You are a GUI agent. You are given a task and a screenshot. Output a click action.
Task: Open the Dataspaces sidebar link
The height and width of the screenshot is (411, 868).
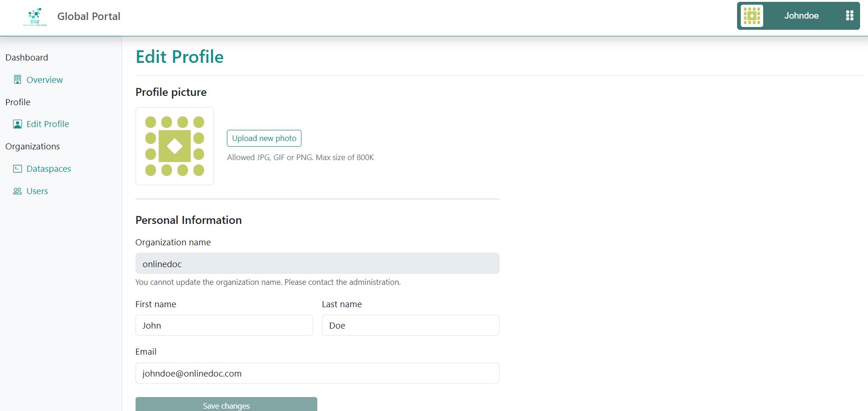pyautogui.click(x=48, y=169)
